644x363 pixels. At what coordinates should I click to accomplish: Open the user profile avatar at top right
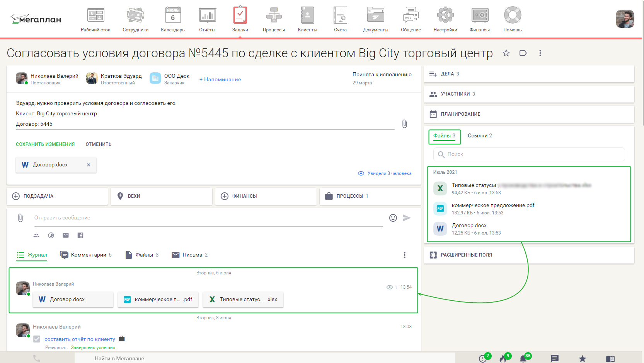tap(625, 19)
